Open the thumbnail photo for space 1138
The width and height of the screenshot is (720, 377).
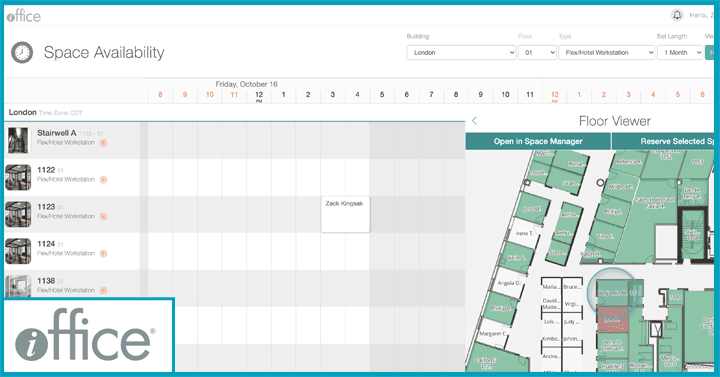pyautogui.click(x=18, y=286)
